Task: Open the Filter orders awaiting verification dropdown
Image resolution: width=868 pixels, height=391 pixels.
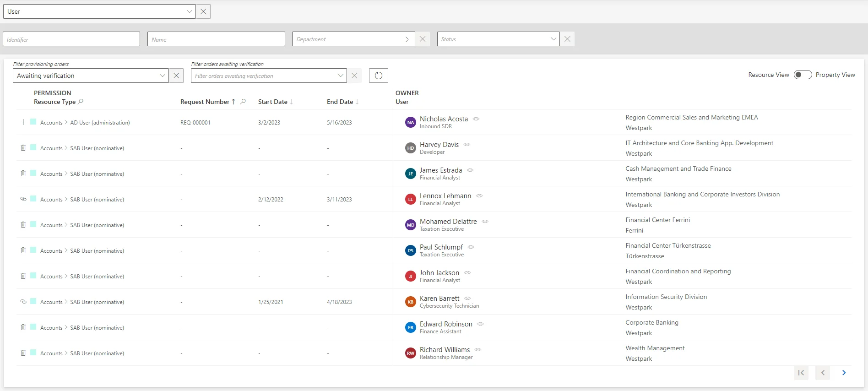Action: click(x=269, y=76)
